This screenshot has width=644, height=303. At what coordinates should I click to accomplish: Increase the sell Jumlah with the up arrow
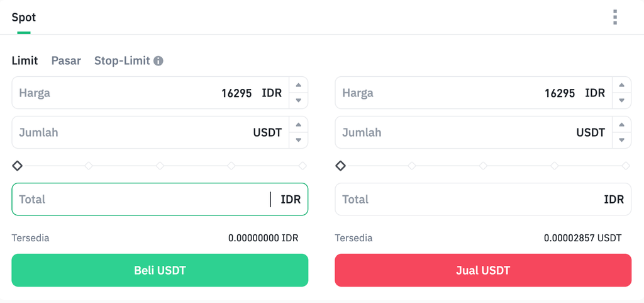pyautogui.click(x=621, y=125)
